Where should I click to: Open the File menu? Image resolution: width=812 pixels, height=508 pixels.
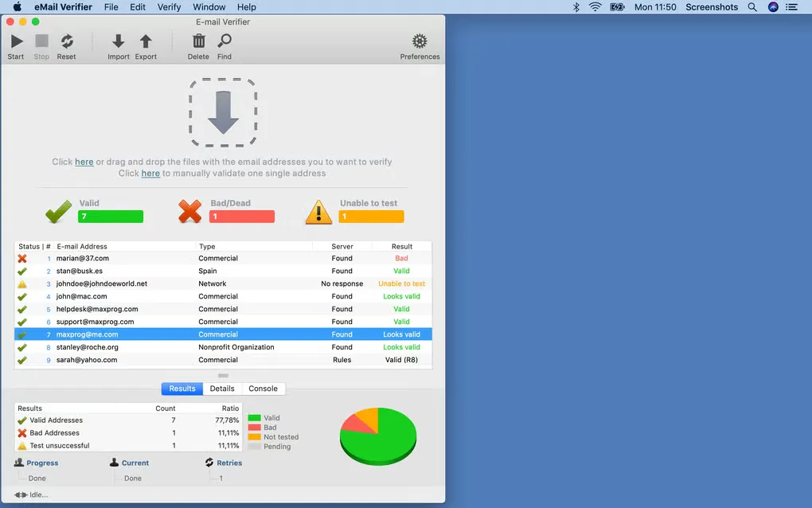(x=111, y=7)
